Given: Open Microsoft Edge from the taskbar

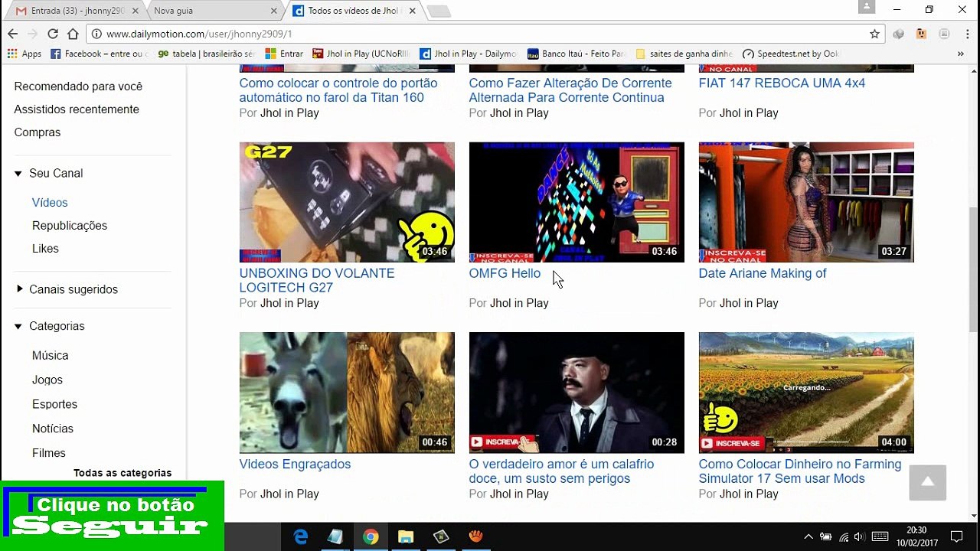Looking at the screenshot, I should pyautogui.click(x=300, y=536).
